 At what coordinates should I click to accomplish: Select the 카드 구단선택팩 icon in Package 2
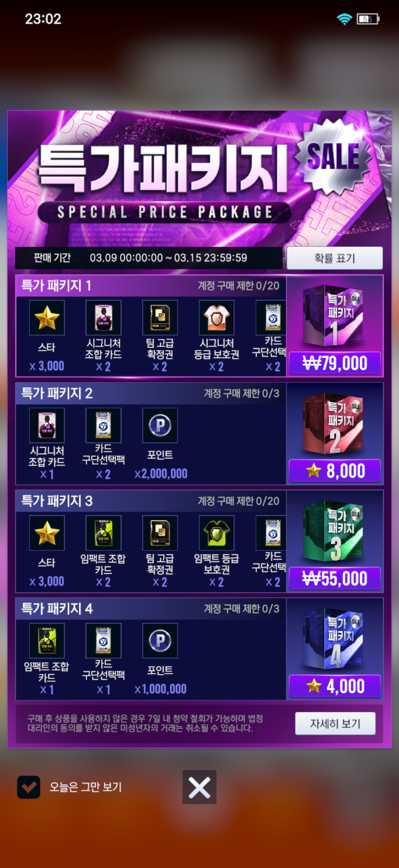click(103, 425)
